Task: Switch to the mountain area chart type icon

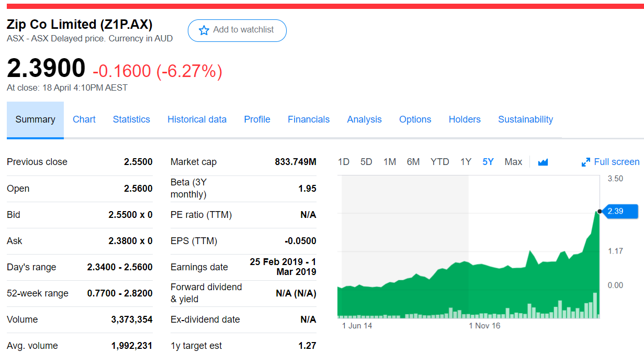Action: point(543,162)
